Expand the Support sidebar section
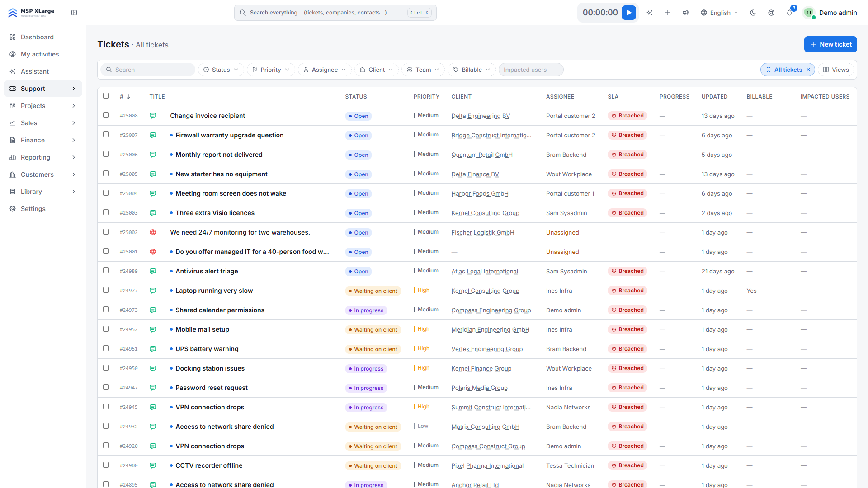The image size is (868, 488). pyautogui.click(x=43, y=89)
